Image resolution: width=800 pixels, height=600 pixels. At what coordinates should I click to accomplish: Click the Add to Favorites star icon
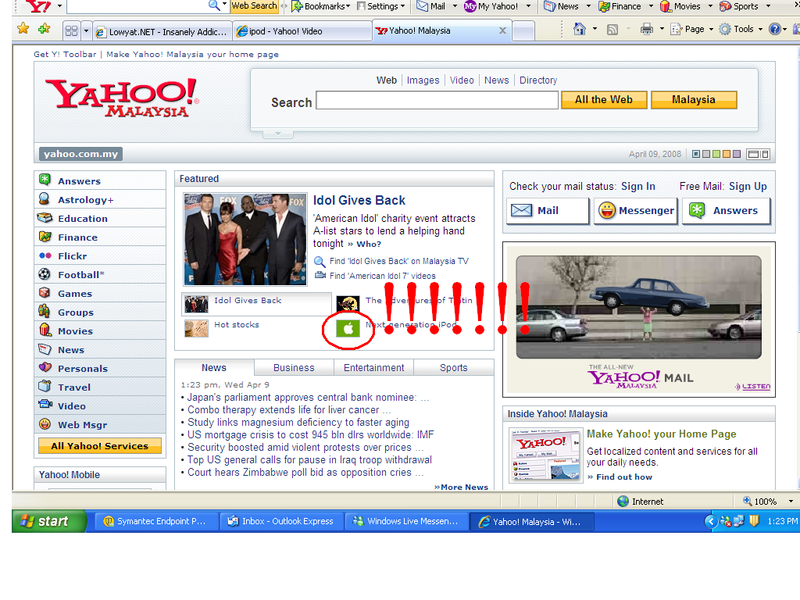pos(44,29)
